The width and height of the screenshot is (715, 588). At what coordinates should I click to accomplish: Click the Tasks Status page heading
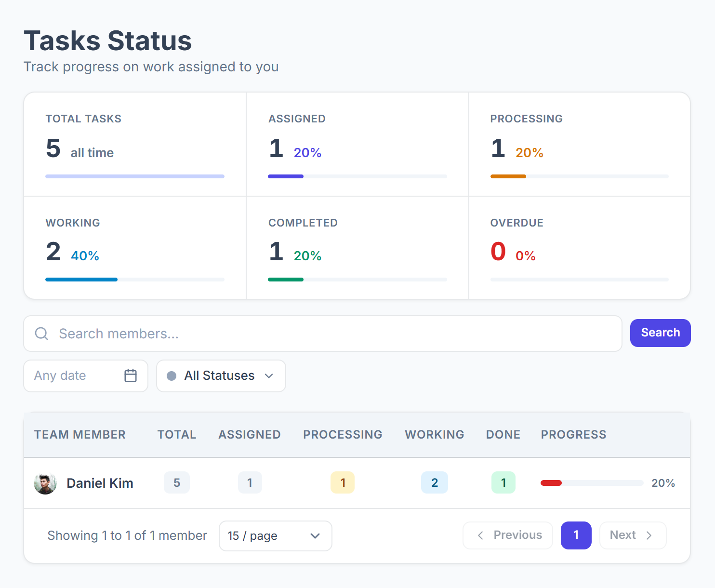(108, 40)
